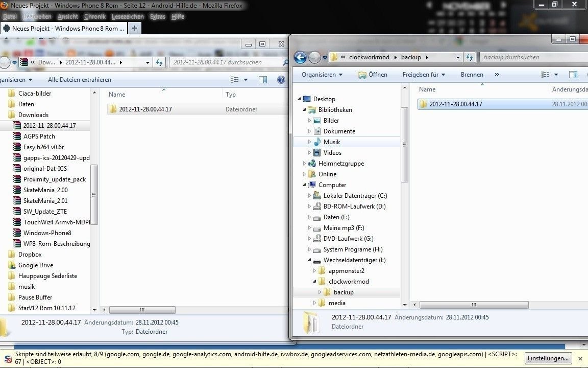
Task: Click the Brennen toolbar button
Action: pyautogui.click(x=472, y=74)
